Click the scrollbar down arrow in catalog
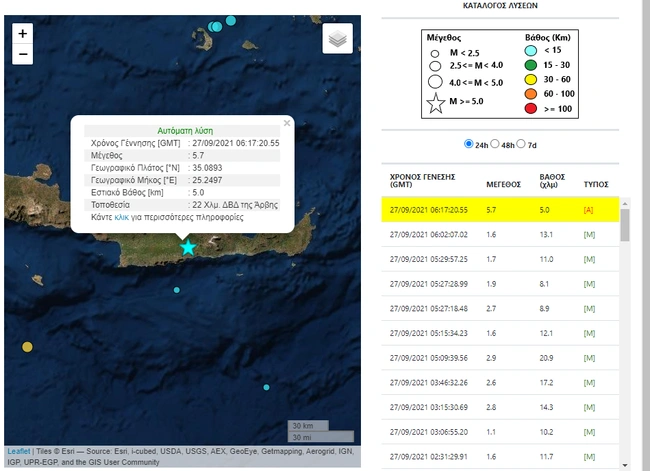The width and height of the screenshot is (650, 471). pos(625,464)
